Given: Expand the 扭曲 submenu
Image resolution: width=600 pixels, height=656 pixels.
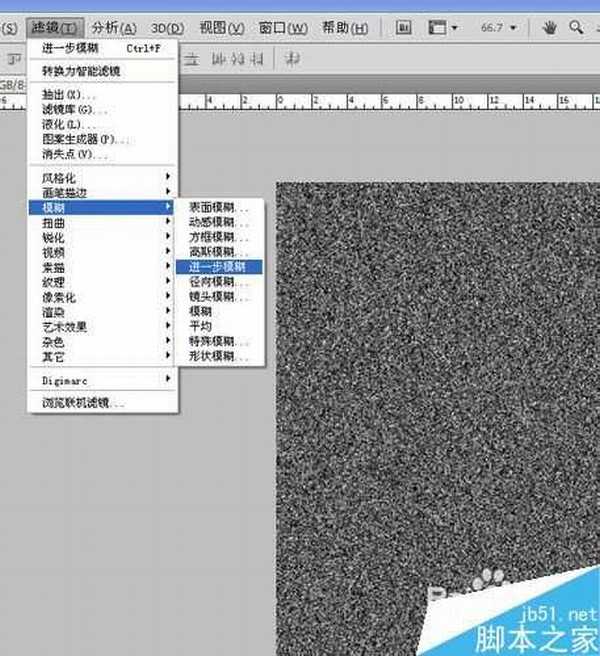Looking at the screenshot, I should click(103, 223).
